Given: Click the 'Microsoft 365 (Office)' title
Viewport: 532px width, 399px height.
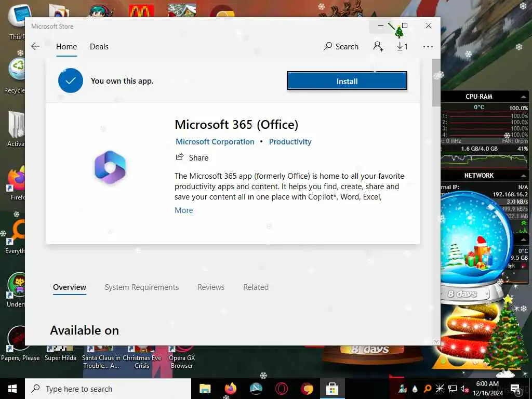Looking at the screenshot, I should point(236,125).
